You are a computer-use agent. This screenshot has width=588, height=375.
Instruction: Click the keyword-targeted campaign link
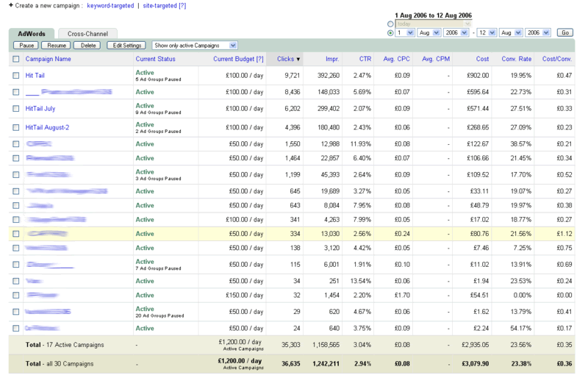(110, 5)
